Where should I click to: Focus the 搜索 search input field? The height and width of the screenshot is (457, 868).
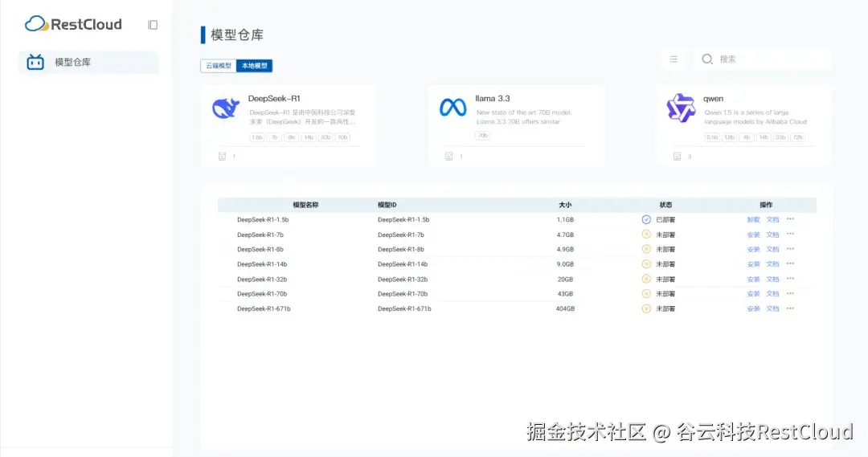click(763, 59)
